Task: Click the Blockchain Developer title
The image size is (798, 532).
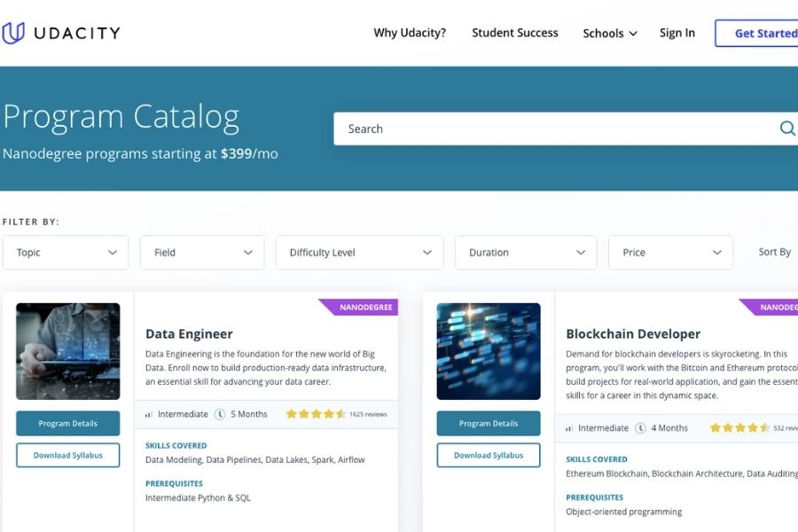Action: (633, 334)
